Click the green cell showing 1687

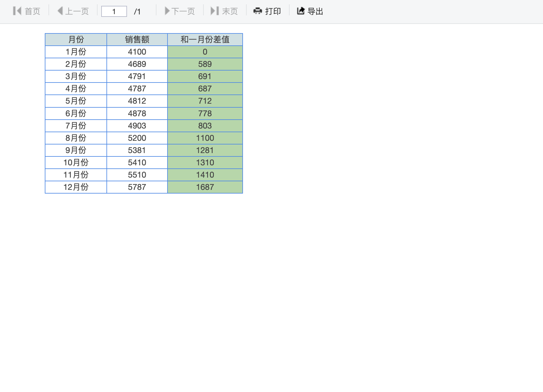(205, 187)
